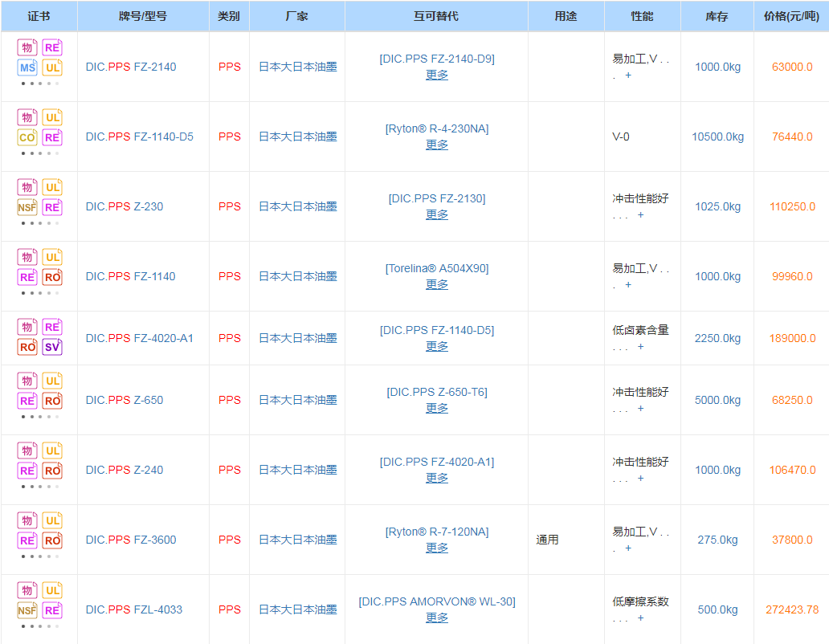Click first carousel dot under FZ-2140 certificates
The width and height of the screenshot is (829, 644).
click(x=23, y=84)
